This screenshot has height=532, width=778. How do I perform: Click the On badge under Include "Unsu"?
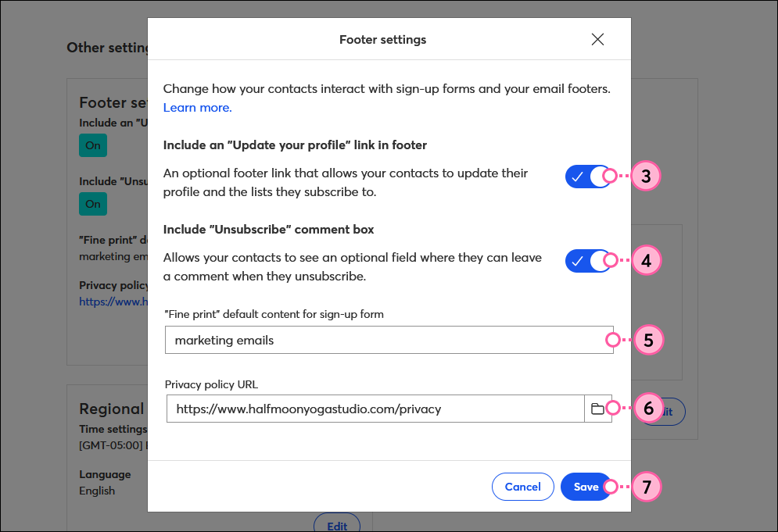coord(93,204)
